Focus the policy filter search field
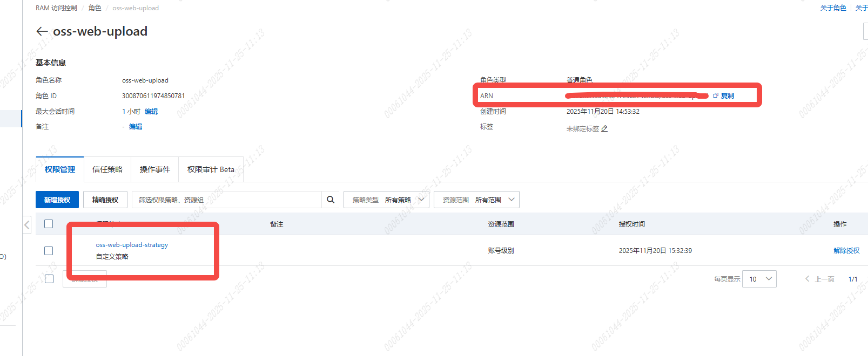 [227, 200]
